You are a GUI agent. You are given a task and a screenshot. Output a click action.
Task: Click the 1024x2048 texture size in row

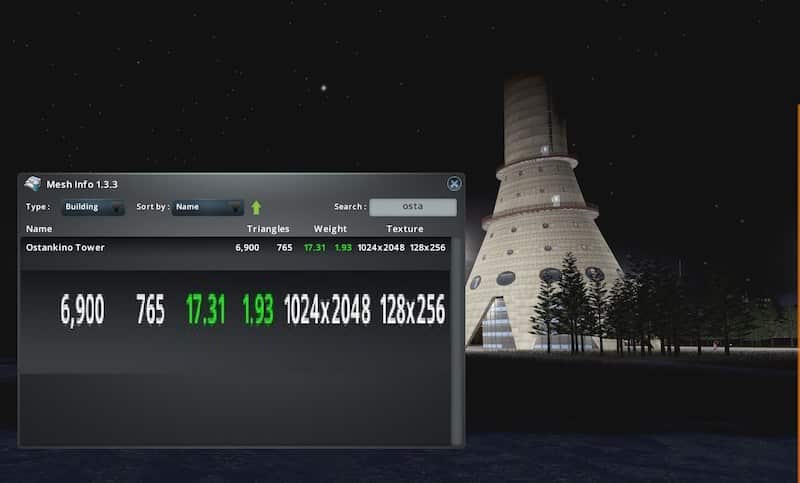point(381,247)
